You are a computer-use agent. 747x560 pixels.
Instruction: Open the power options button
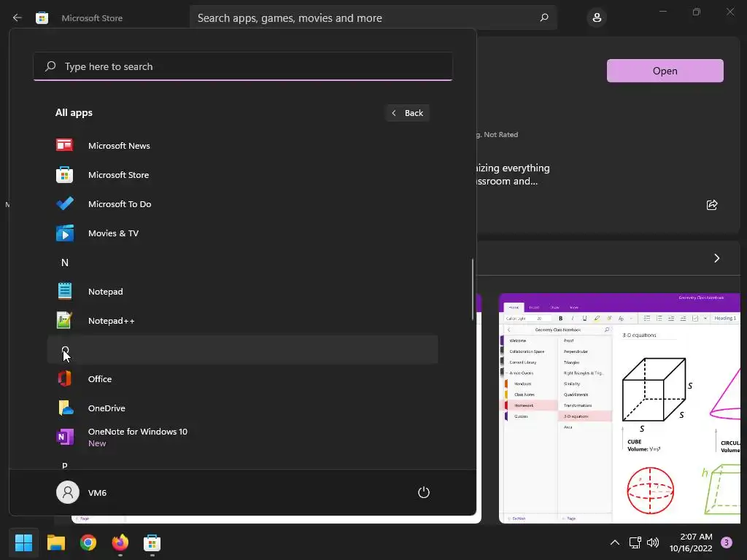pos(424,492)
